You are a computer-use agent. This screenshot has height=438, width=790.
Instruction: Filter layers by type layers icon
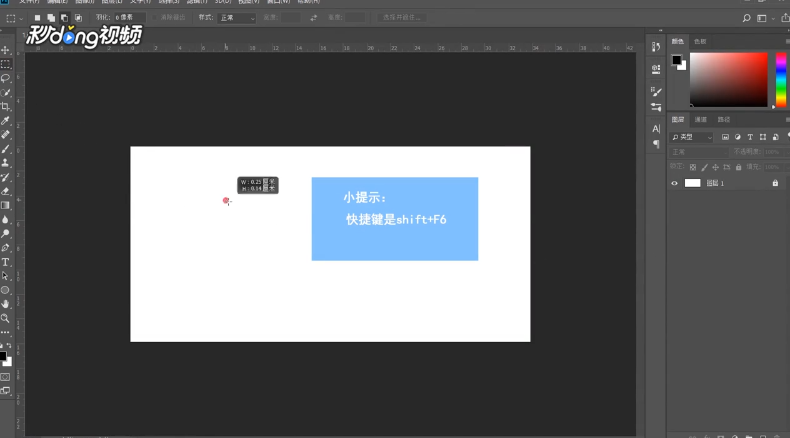pos(750,137)
